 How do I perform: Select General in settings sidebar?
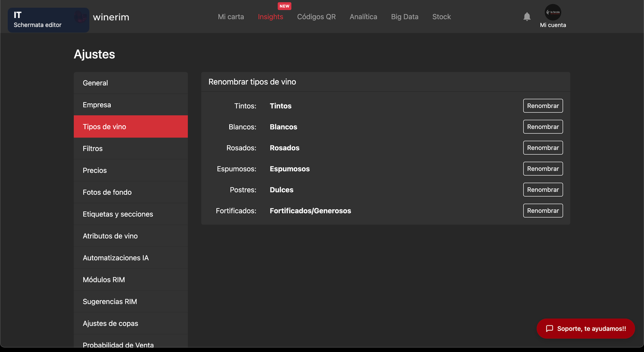(x=131, y=83)
